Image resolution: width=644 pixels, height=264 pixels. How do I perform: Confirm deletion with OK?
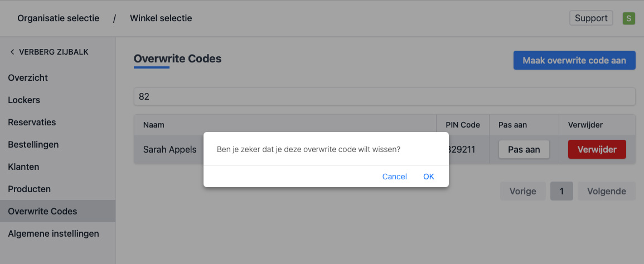[x=428, y=177]
